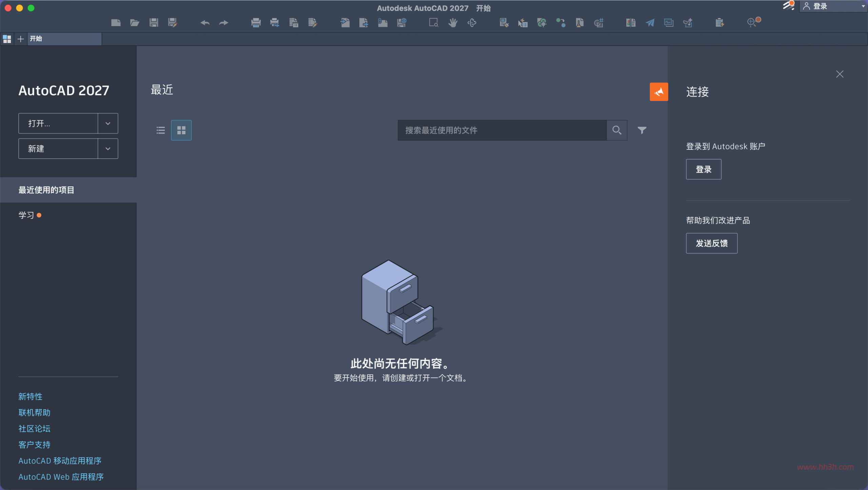Click the DWG Compare icon
This screenshot has height=490, width=868.
pos(631,23)
